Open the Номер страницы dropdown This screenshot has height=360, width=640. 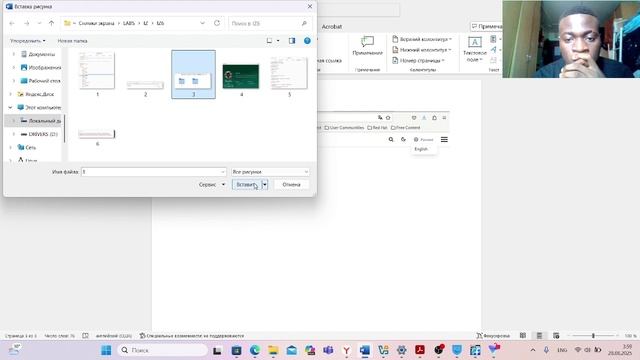(418, 60)
